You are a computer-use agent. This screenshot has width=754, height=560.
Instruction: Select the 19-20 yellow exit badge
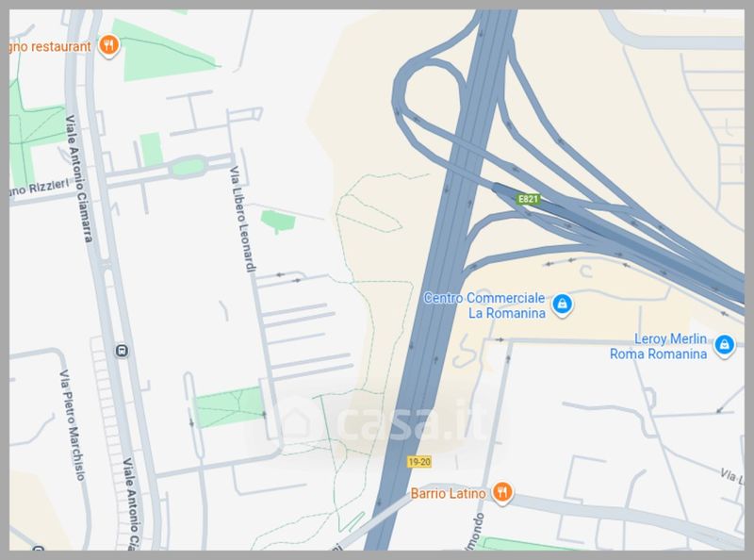point(419,462)
